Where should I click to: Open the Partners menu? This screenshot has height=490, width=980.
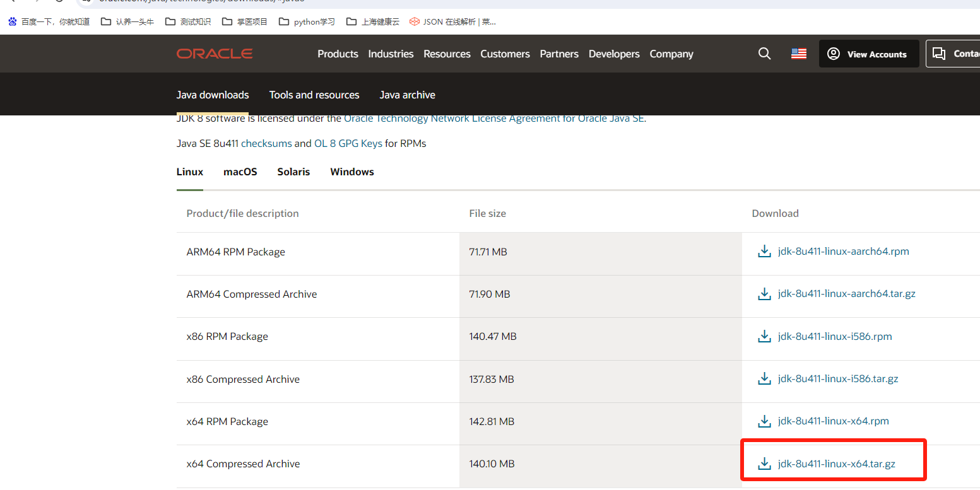pyautogui.click(x=559, y=54)
